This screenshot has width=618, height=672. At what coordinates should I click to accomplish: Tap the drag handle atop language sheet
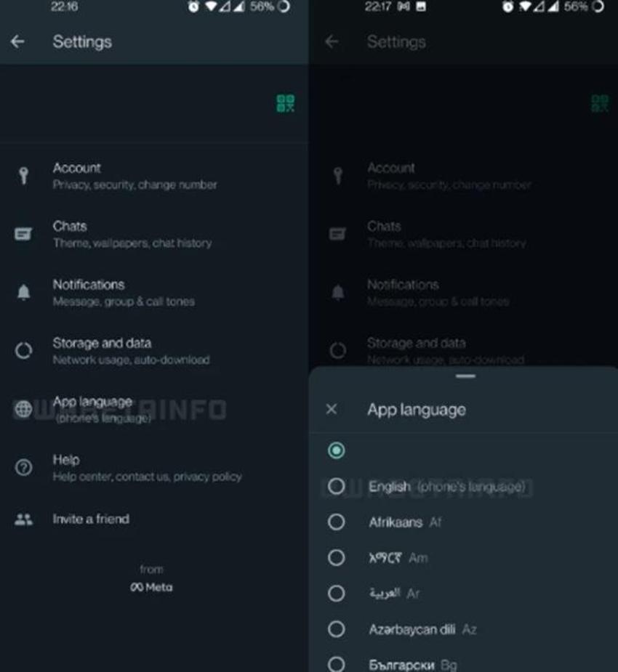pos(465,376)
